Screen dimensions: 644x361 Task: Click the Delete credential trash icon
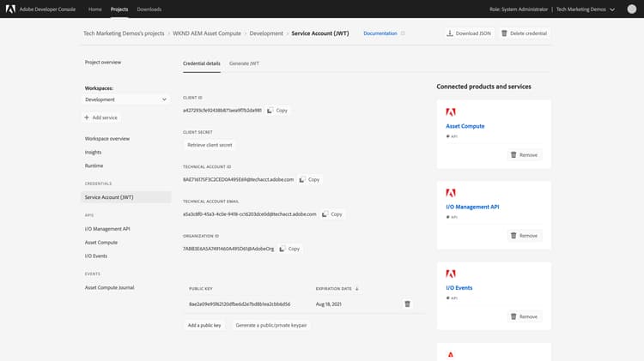(504, 33)
